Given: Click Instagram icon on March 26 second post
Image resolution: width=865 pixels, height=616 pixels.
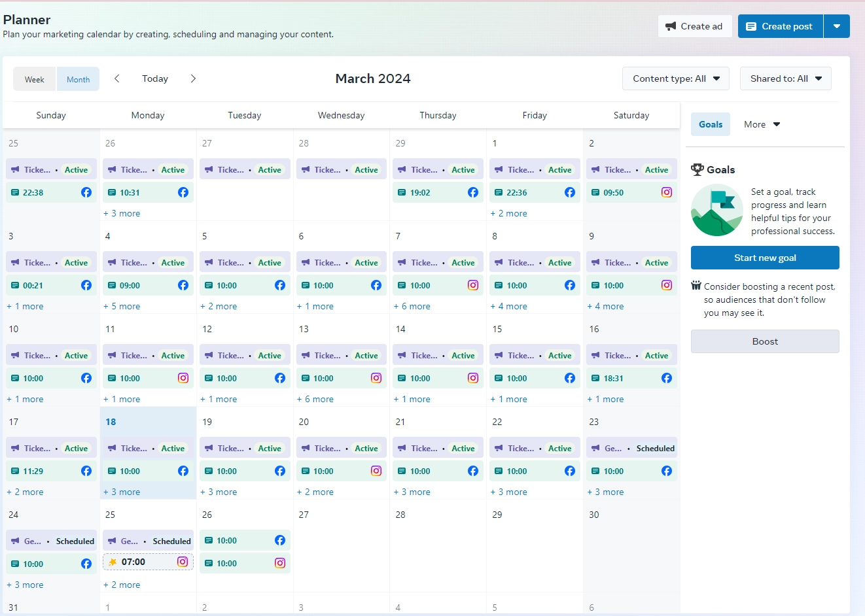Looking at the screenshot, I should 280,563.
